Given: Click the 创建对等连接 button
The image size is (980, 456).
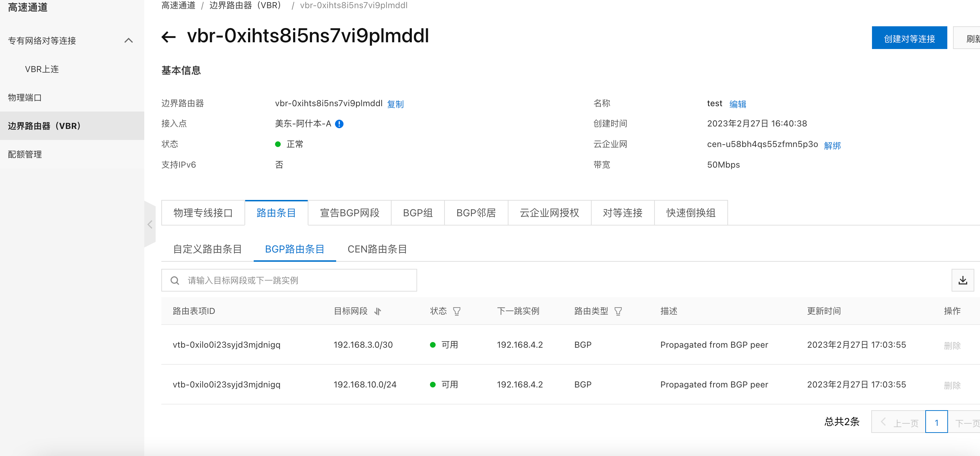Looking at the screenshot, I should point(909,38).
